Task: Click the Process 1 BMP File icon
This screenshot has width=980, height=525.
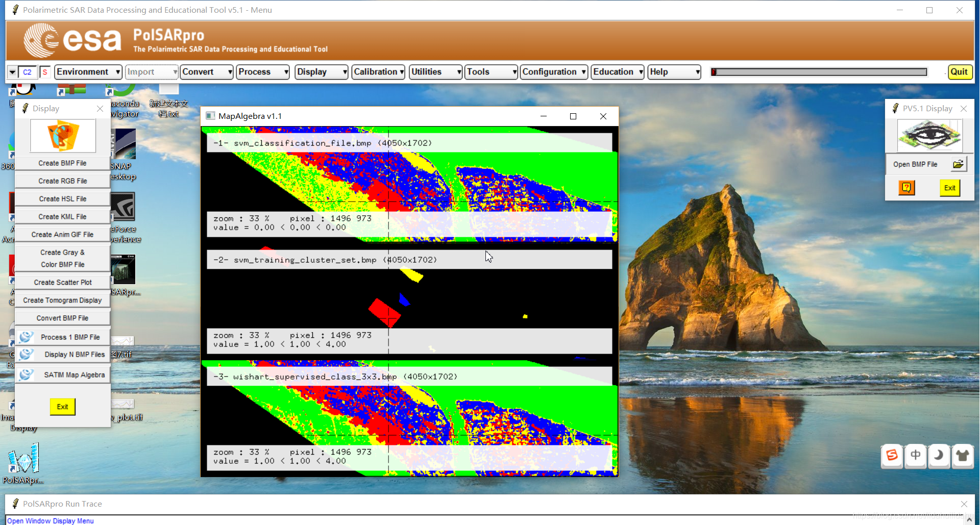Action: 26,337
